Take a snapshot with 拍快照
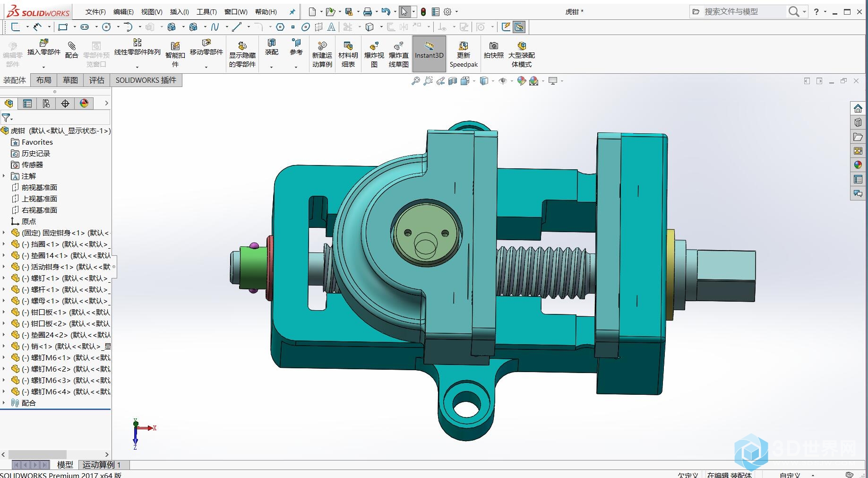Image resolution: width=868 pixels, height=478 pixels. pyautogui.click(x=494, y=50)
